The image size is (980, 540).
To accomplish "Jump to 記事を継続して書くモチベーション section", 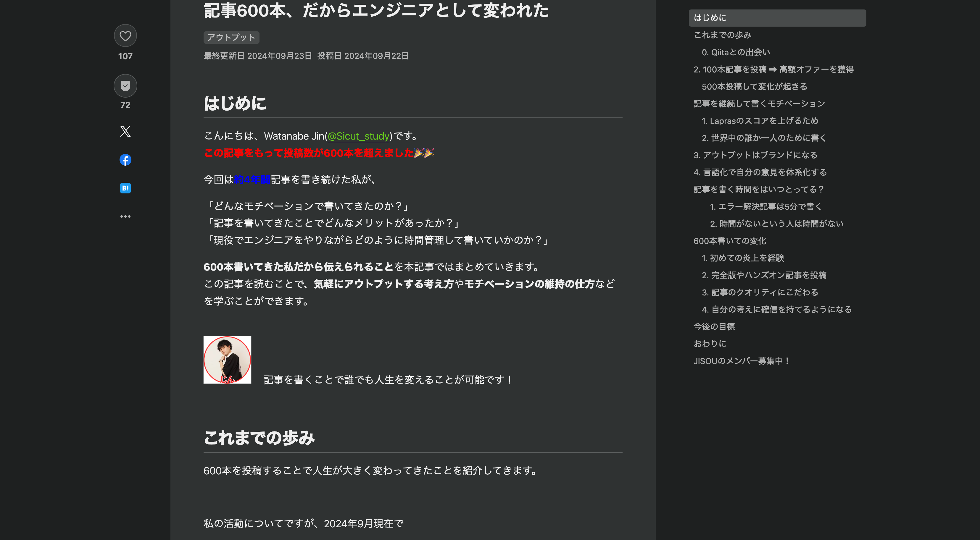I will pyautogui.click(x=759, y=104).
